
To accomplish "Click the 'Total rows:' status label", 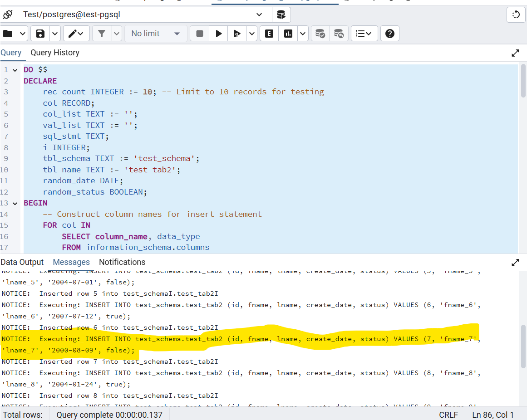I will click(x=23, y=415).
